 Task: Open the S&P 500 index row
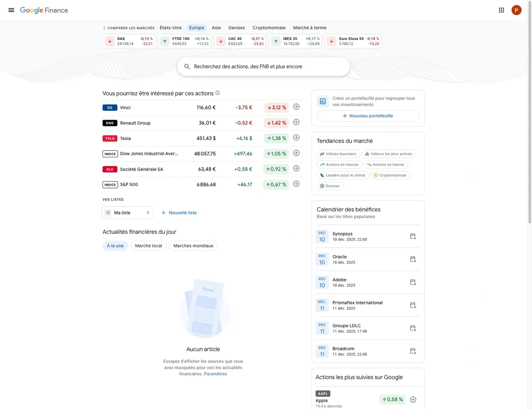tap(203, 184)
